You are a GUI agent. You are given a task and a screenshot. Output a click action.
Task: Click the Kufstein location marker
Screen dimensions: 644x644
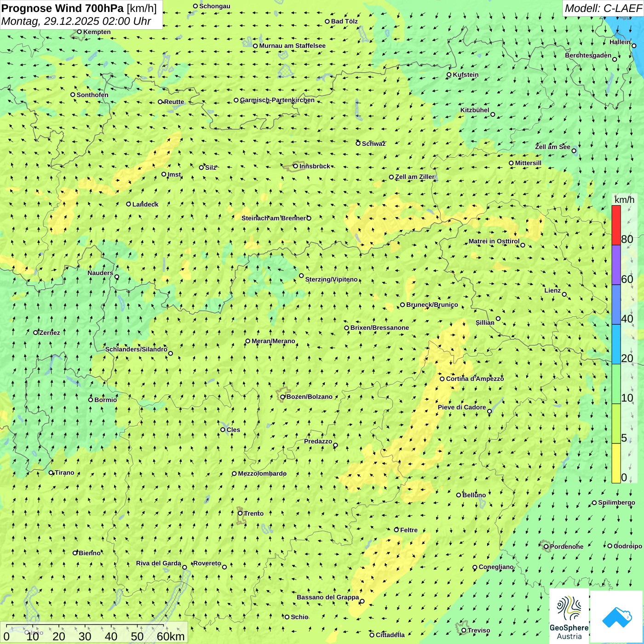point(449,75)
